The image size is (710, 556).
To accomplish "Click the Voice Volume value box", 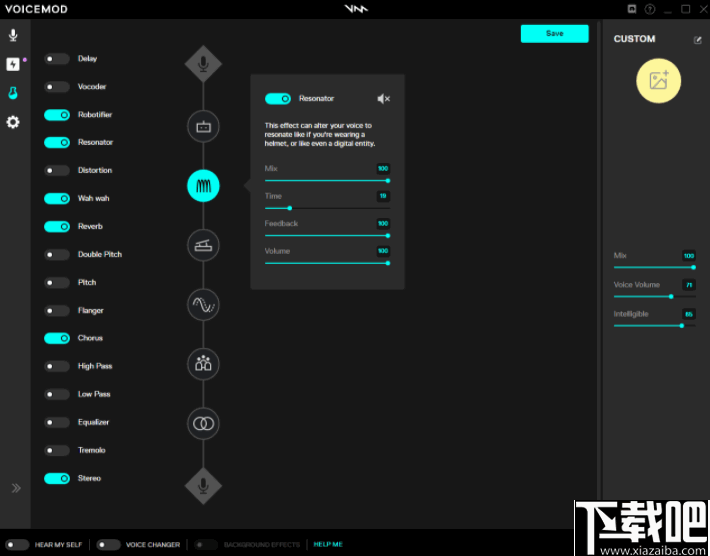I will [x=689, y=285].
